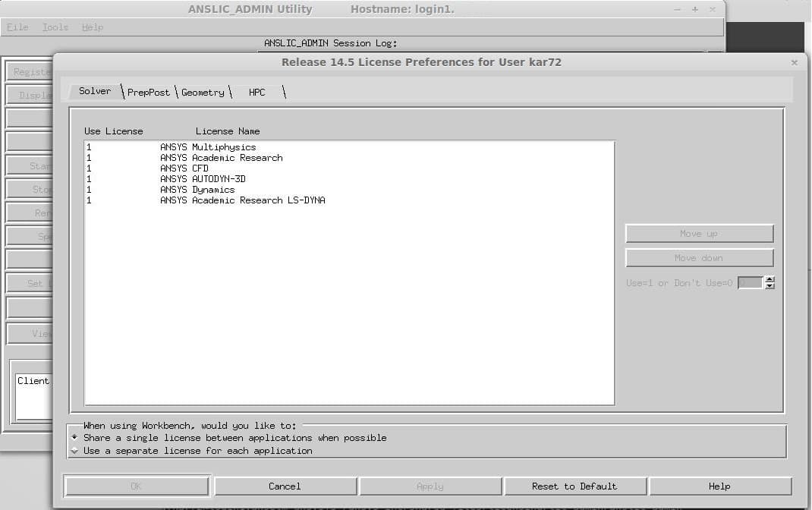Click the Use value stepper arrows

coord(770,283)
